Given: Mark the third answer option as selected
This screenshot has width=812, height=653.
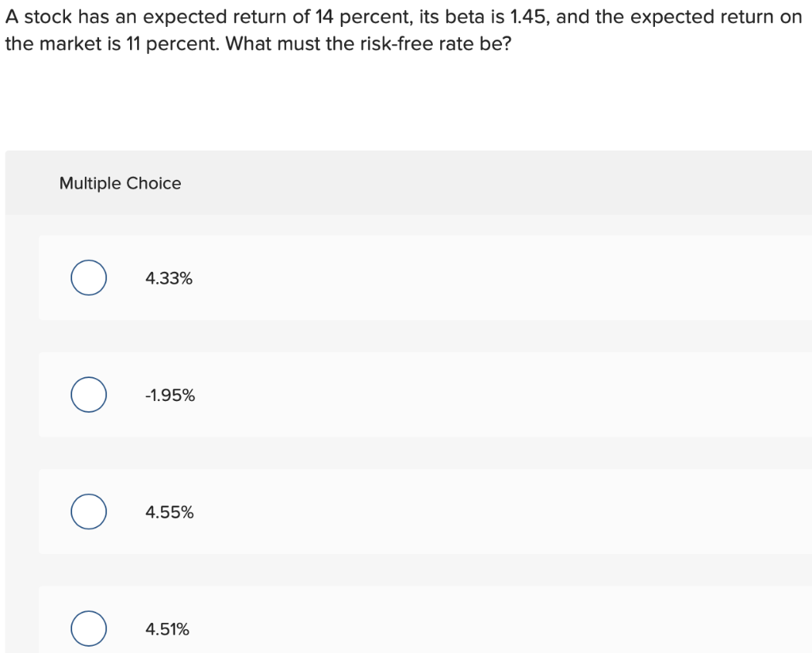Looking at the screenshot, I should point(88,511).
